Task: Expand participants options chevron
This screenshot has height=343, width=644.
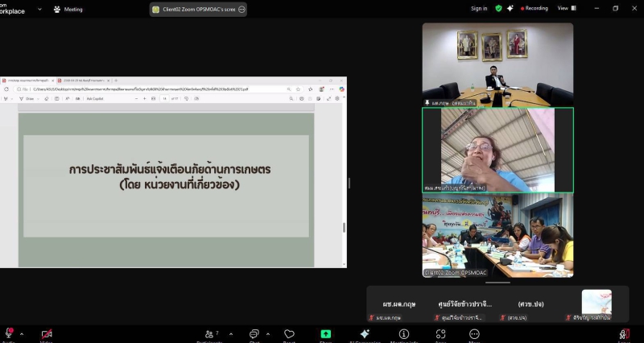Action: pos(231,334)
